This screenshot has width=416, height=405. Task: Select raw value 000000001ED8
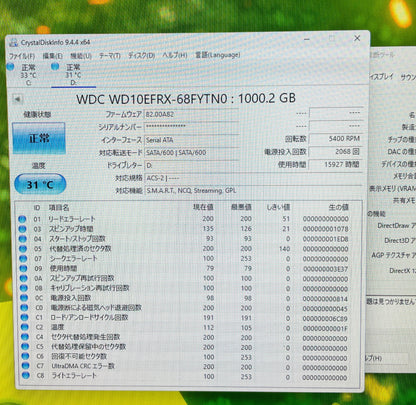click(x=326, y=239)
